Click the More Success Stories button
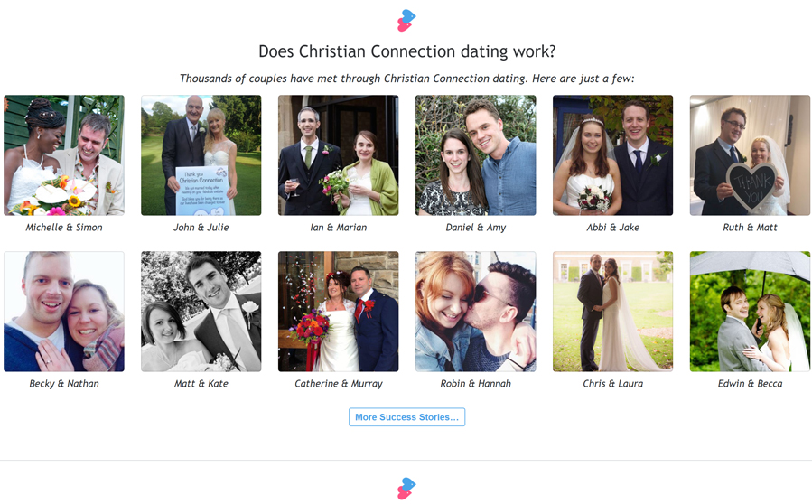812x504 pixels. (x=406, y=417)
